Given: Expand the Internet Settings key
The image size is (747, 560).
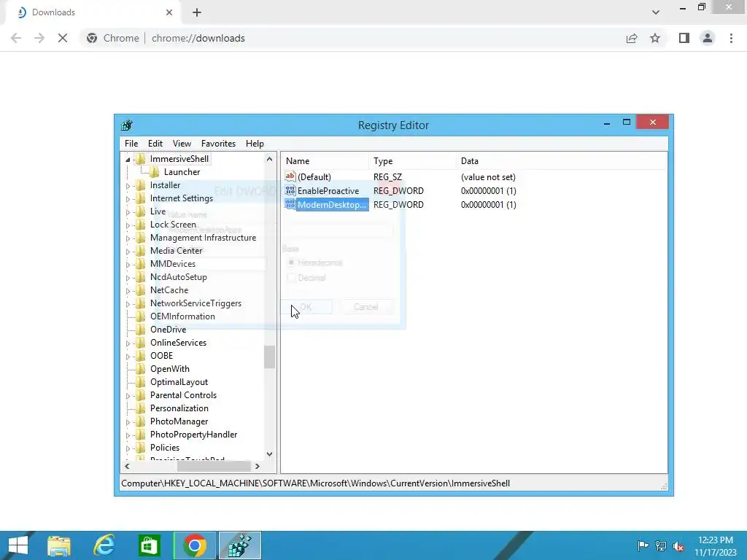Looking at the screenshot, I should (128, 199).
